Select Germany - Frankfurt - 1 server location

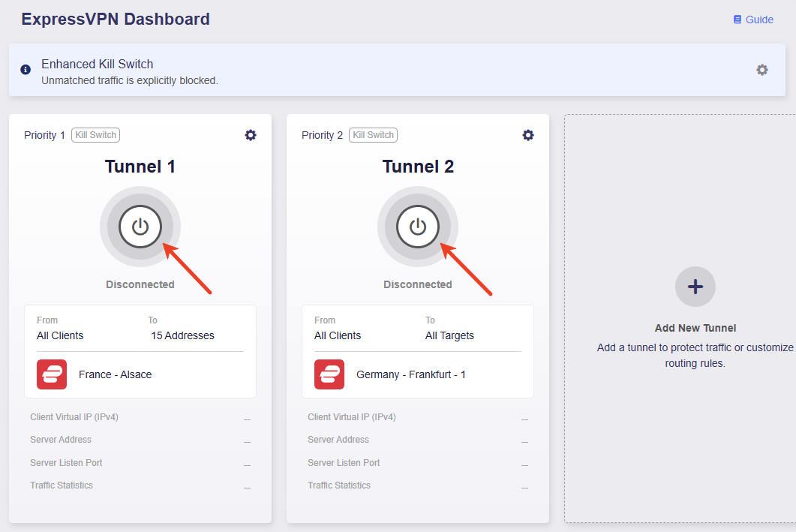point(410,374)
